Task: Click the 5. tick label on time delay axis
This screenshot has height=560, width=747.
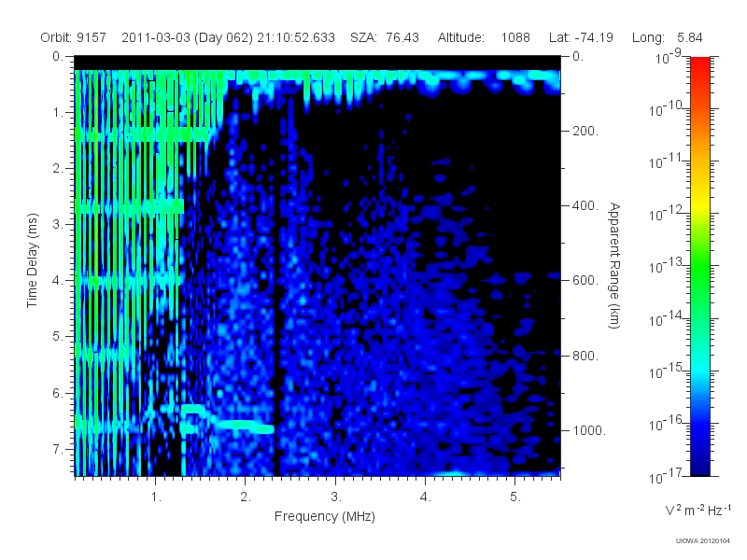Action: 58,337
